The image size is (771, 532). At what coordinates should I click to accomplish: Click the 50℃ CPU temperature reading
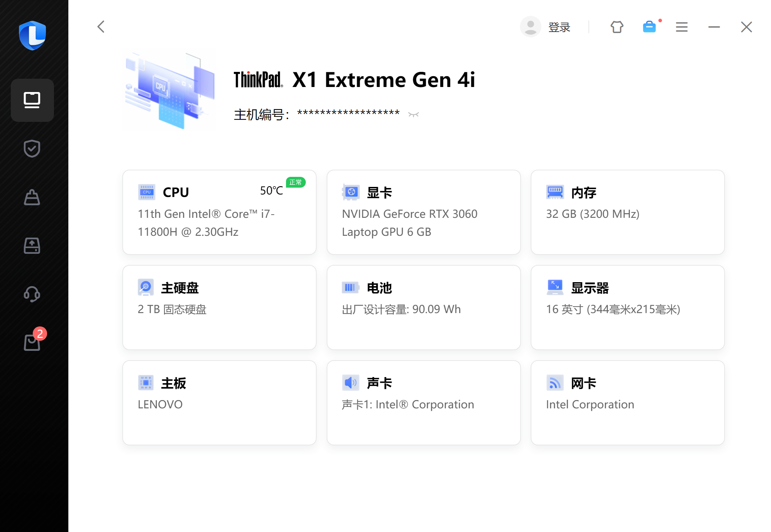(x=271, y=191)
